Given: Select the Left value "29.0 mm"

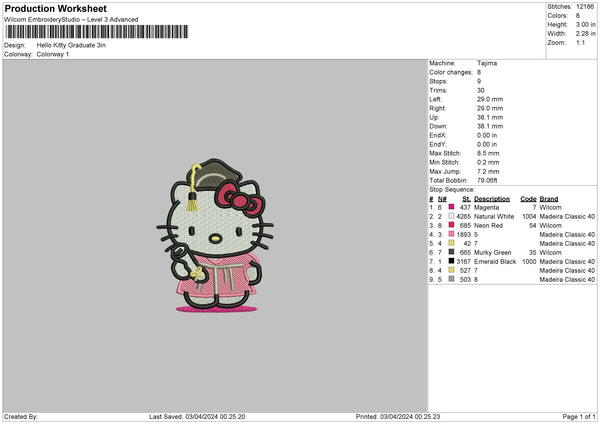Looking at the screenshot, I should (x=490, y=99).
